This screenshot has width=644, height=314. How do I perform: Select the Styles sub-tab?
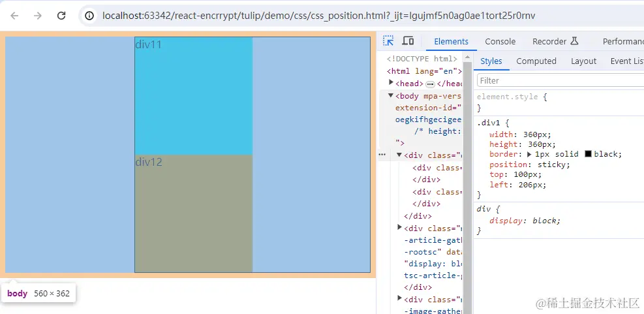pyautogui.click(x=491, y=61)
